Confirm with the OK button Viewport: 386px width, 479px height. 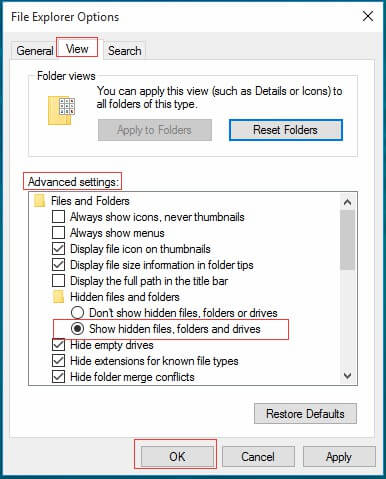177,456
